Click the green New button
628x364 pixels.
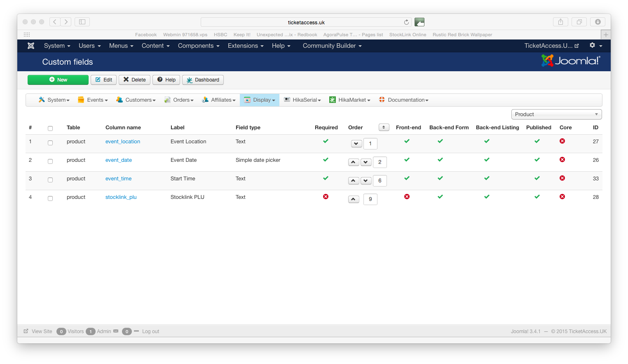coord(58,80)
